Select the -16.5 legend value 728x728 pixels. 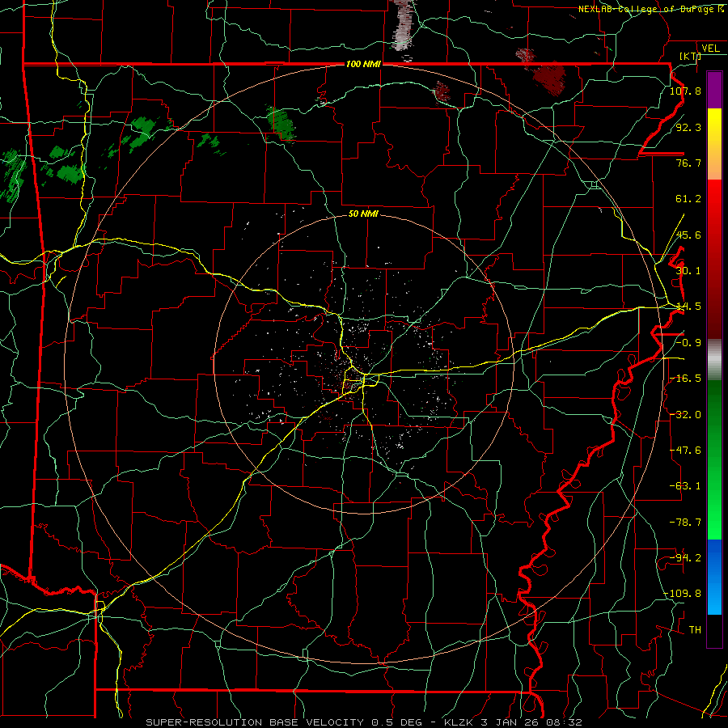[x=685, y=379]
